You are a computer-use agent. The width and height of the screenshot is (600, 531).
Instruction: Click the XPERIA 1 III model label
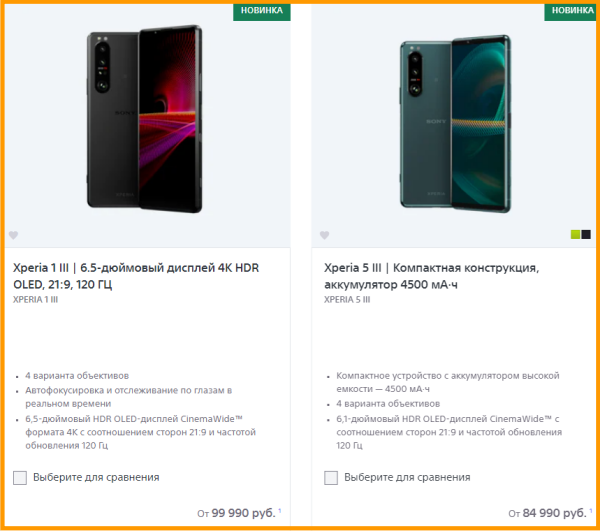coord(36,300)
